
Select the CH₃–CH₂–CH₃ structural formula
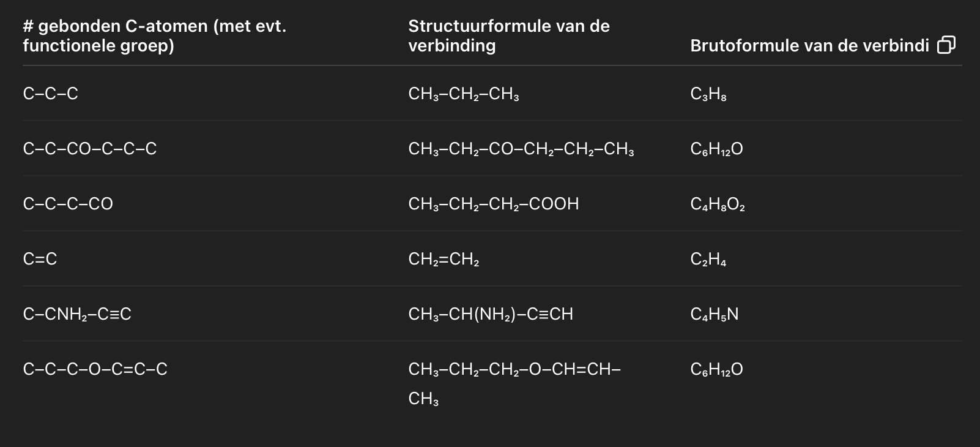(464, 94)
